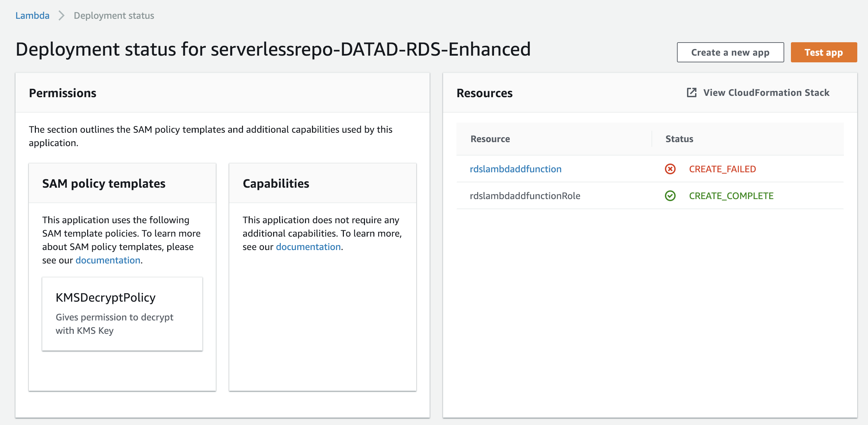Viewport: 868px width, 425px height.
Task: Open the Capabilities documentation link
Action: tap(308, 247)
